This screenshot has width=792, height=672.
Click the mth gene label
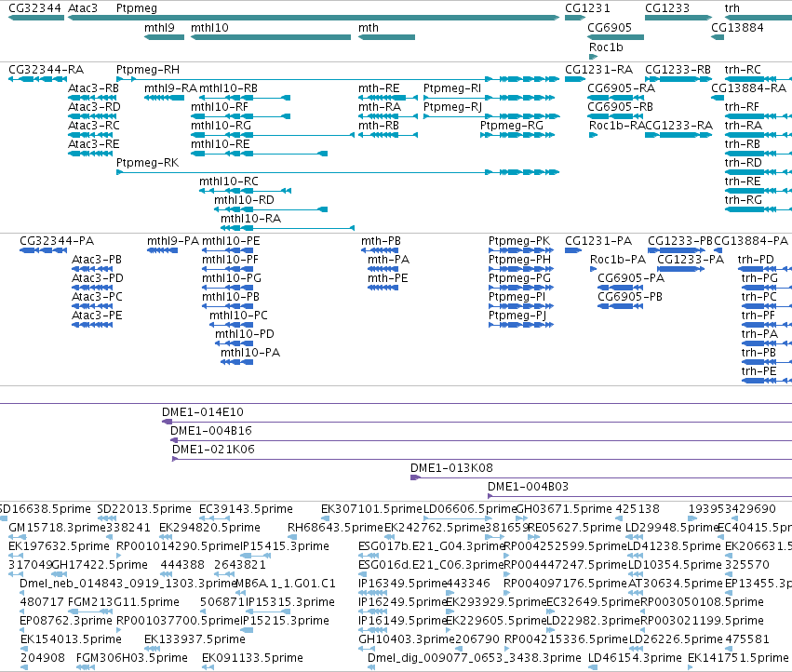(x=369, y=28)
